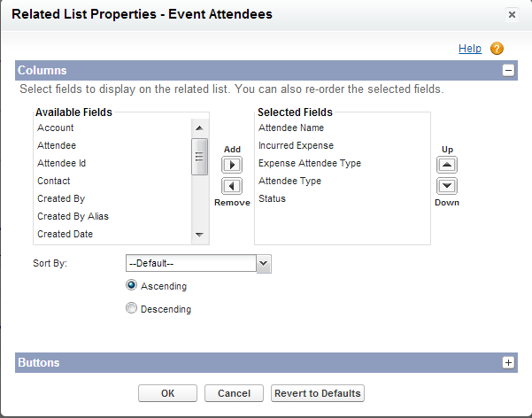Open the Help link
The width and height of the screenshot is (532, 418).
470,49
